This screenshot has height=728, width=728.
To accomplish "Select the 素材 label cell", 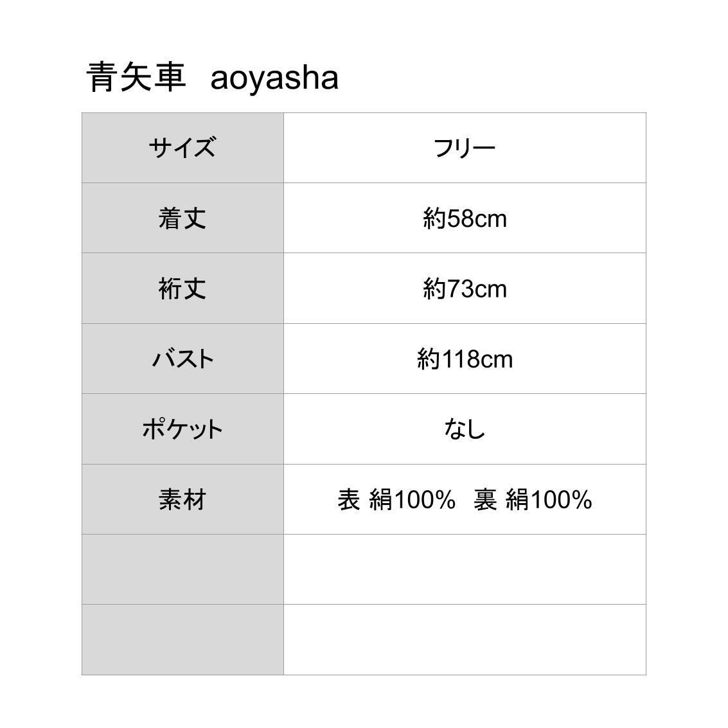I will [182, 499].
